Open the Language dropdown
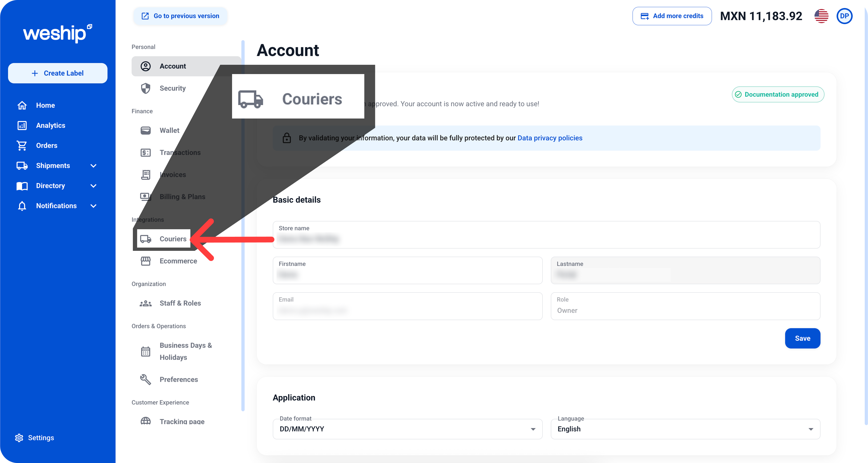The width and height of the screenshot is (868, 463). 685,429
